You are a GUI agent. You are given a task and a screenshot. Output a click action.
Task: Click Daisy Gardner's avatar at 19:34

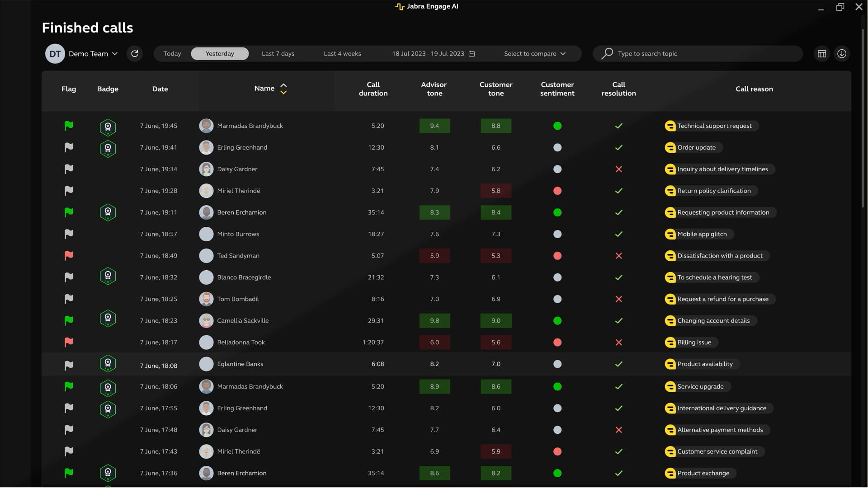click(206, 169)
